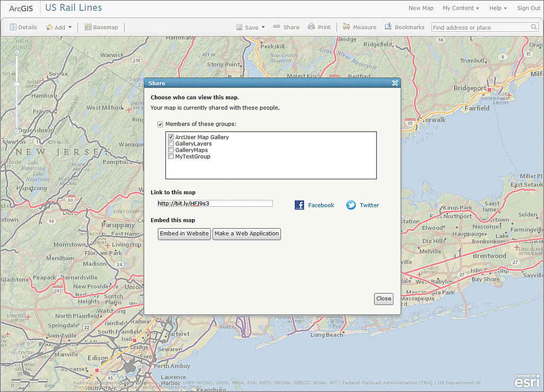544x392 pixels.
Task: Open the My Content dropdown menu
Action: (x=461, y=8)
